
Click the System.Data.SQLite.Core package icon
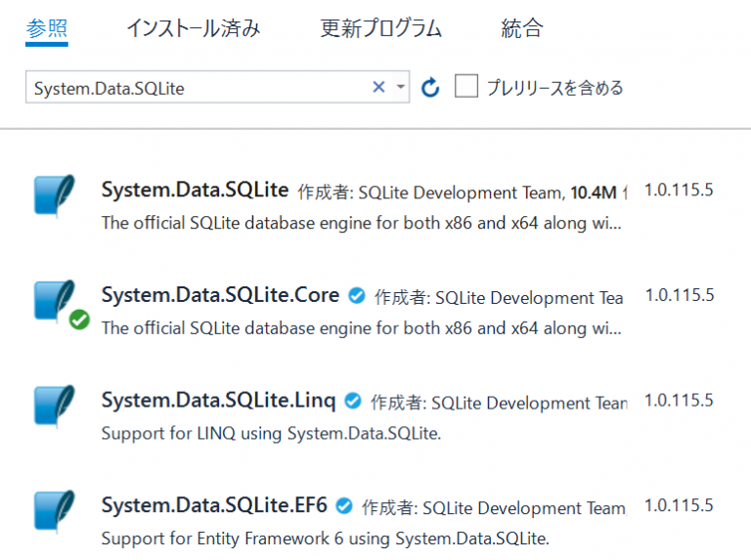coord(55,301)
